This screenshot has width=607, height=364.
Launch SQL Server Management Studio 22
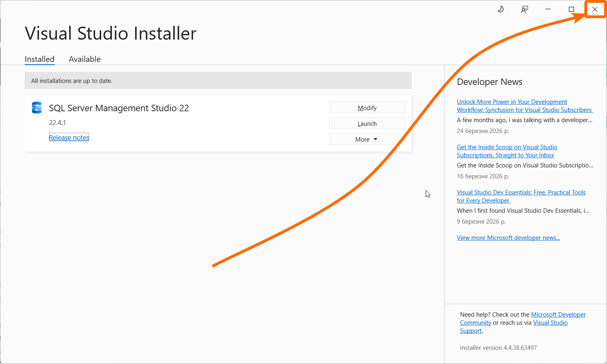pos(367,123)
